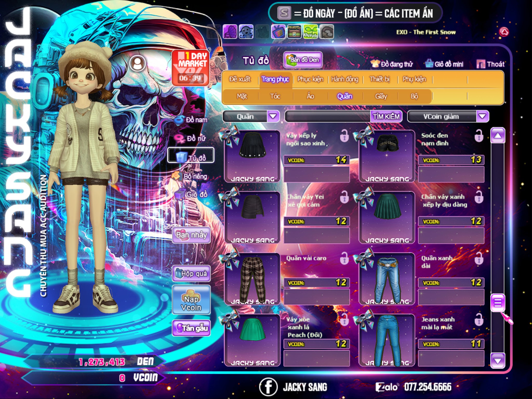The height and width of the screenshot is (399, 532).
Task: Select the Giầy subcategory tab
Action: (381, 96)
